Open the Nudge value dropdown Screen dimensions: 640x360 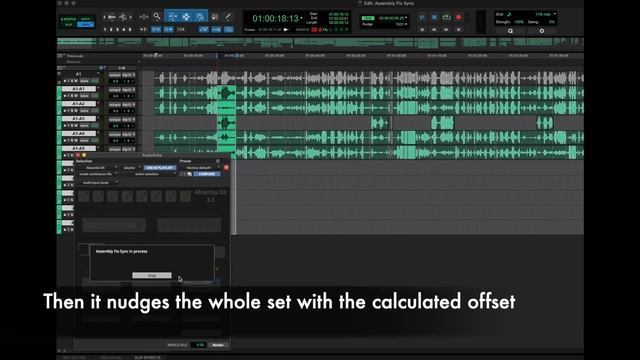point(406,24)
